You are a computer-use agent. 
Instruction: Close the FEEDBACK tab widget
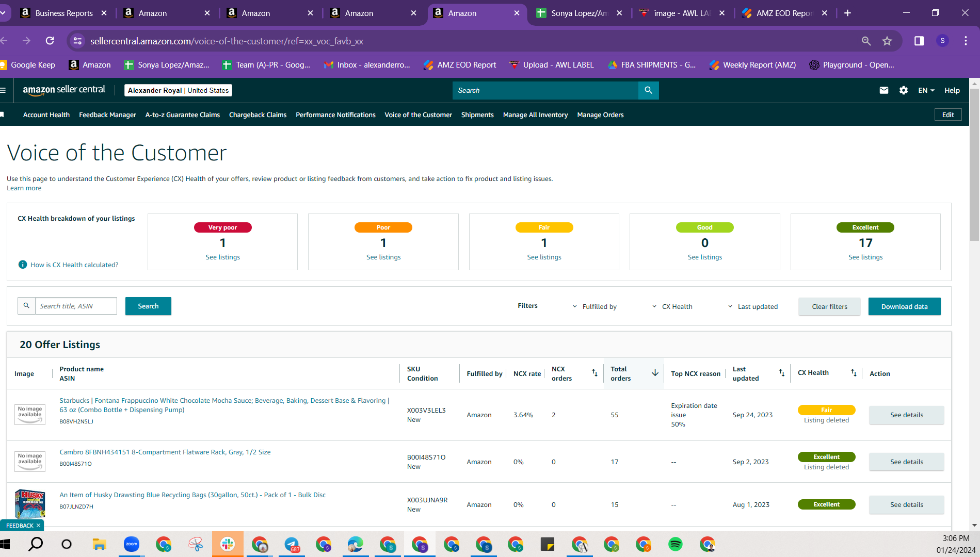click(x=38, y=526)
